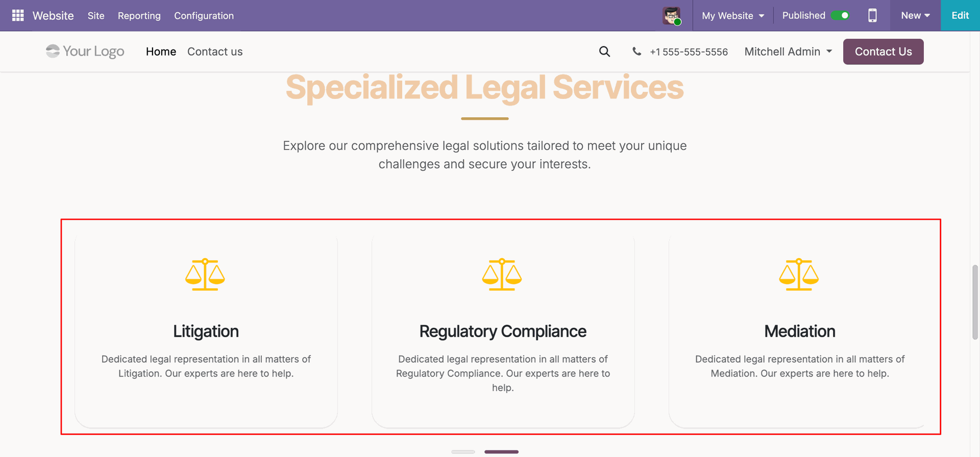This screenshot has width=980, height=457.
Task: Switch to mobile preview phone icon
Action: (872, 15)
